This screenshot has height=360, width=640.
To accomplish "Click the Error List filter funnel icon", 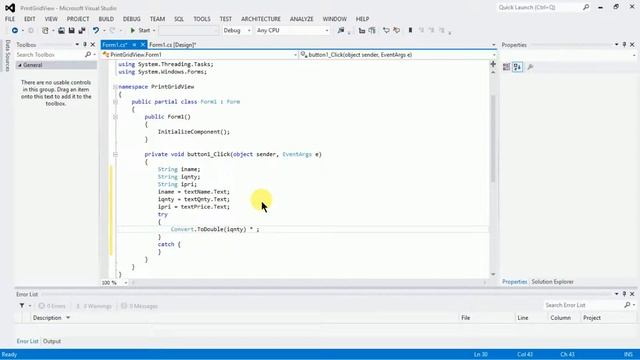I will point(22,305).
